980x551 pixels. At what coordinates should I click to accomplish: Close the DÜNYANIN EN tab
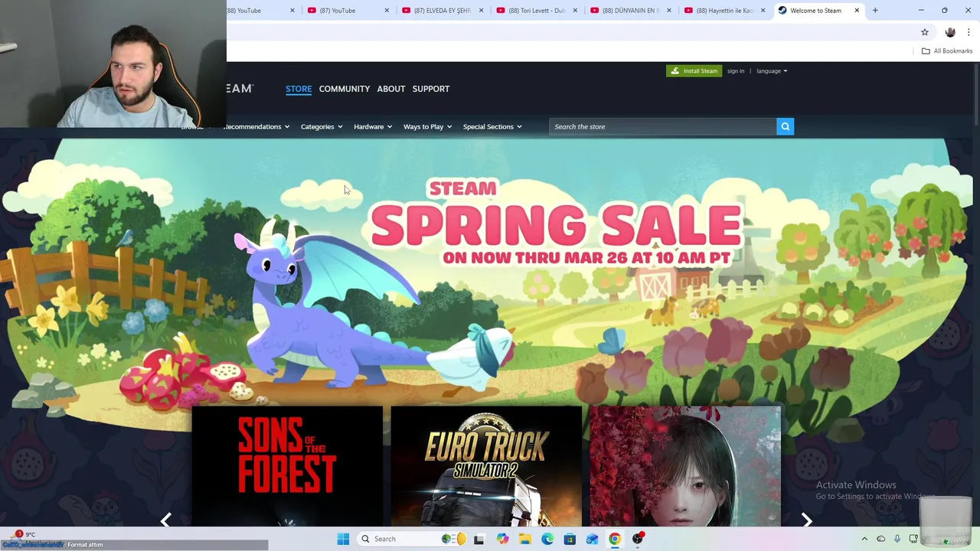tap(668, 11)
